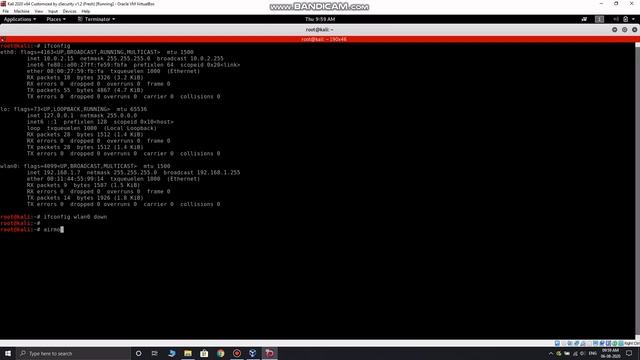Open Bandicam recorder from the taskbar
This screenshot has width=640, height=360.
(x=237, y=353)
